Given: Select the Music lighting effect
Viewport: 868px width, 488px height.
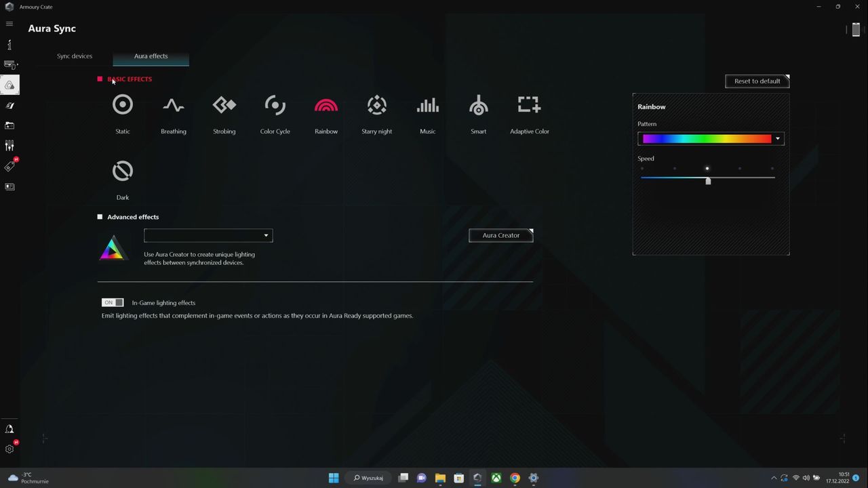Looking at the screenshot, I should (428, 105).
